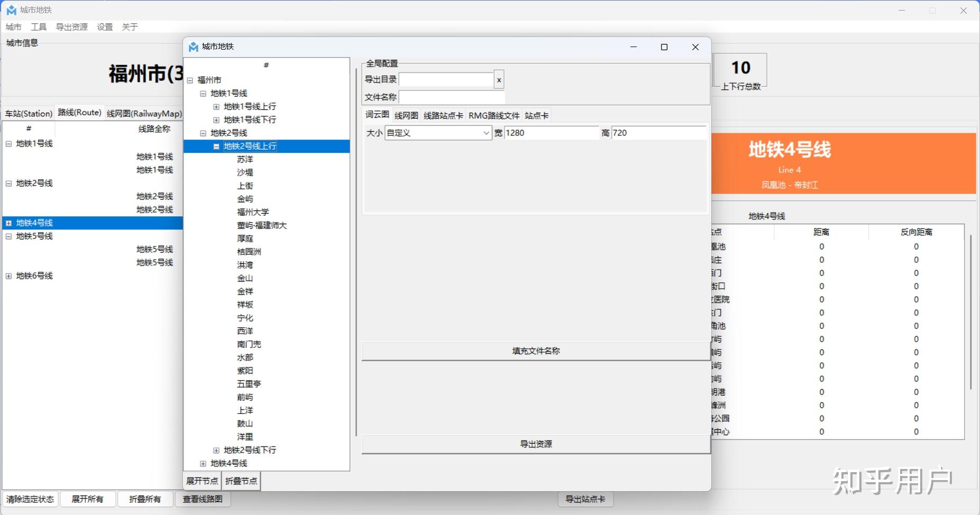The image size is (980, 515).
Task: Click the app logo icon in dialog title bar
Action: [x=193, y=47]
